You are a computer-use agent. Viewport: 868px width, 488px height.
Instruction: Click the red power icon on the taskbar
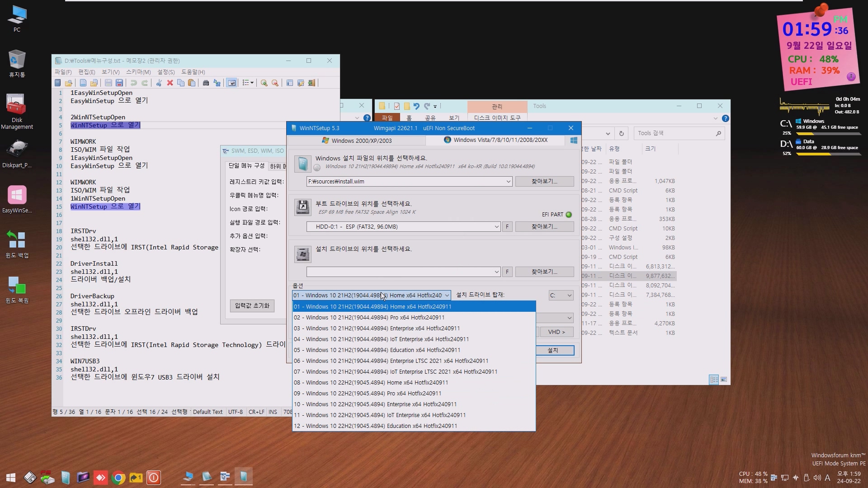tap(154, 477)
